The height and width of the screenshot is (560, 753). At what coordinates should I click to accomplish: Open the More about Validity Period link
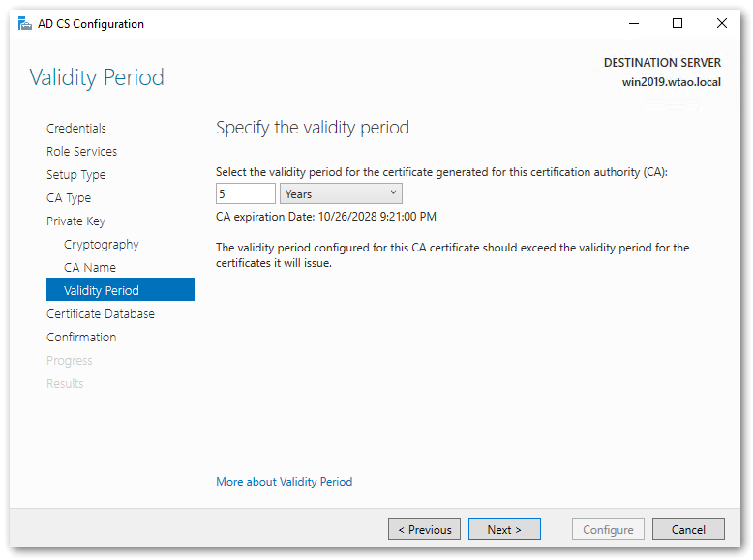point(284,481)
